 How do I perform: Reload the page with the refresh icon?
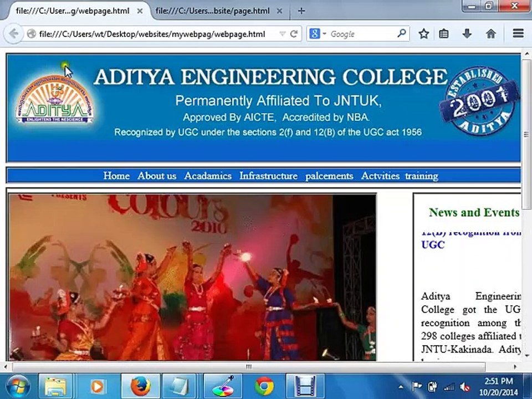click(294, 34)
